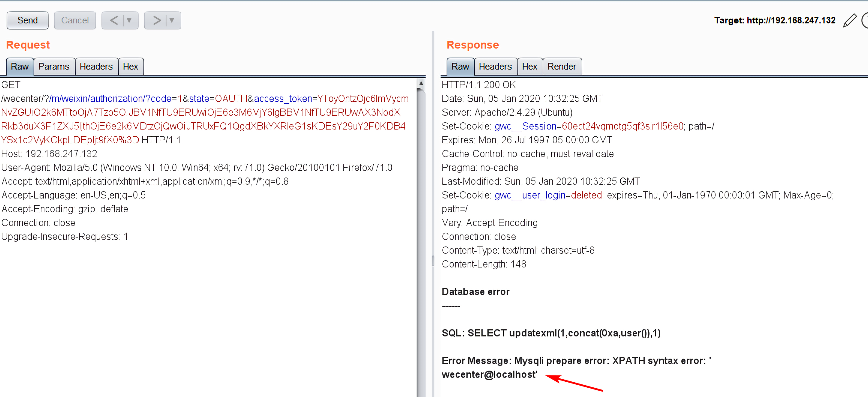Viewport: 868px width, 397px height.
Task: Click the User-Agent header line
Action: [197, 168]
